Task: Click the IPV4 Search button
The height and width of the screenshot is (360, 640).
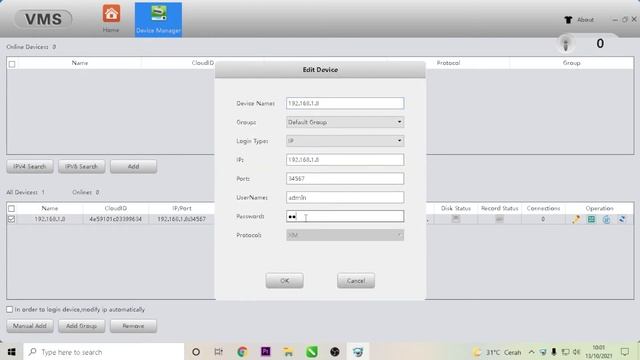Action: coord(30,167)
